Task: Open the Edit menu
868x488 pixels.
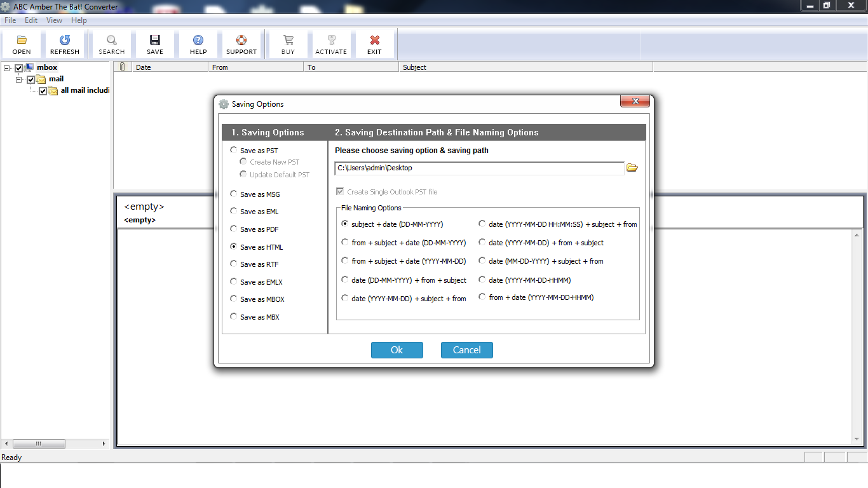Action: (31, 20)
